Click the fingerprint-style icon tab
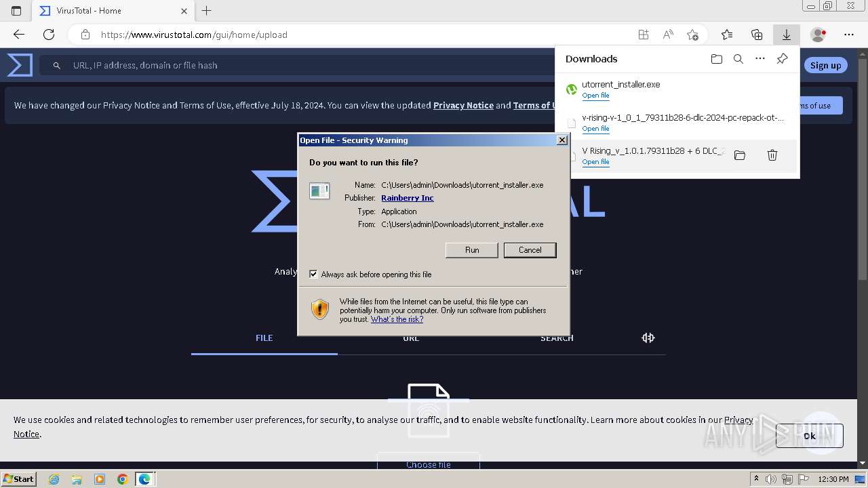 [648, 338]
